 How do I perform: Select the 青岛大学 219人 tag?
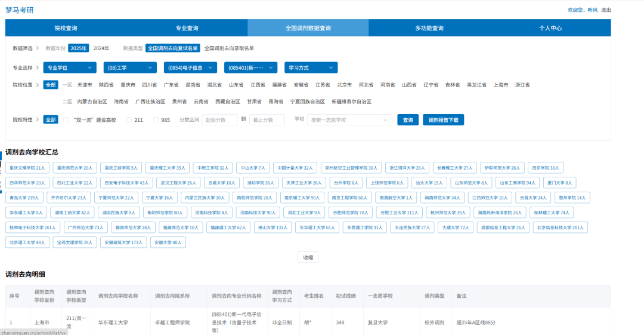tap(24, 198)
